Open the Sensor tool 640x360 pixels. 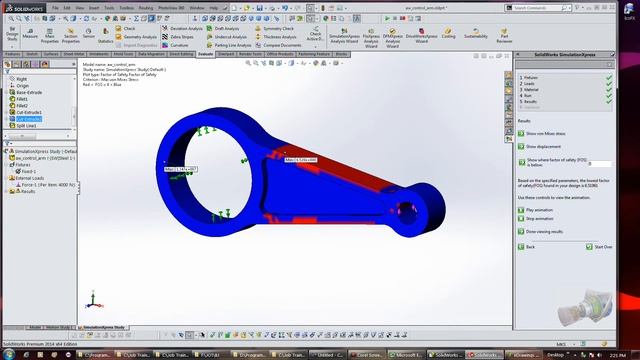coord(89,33)
